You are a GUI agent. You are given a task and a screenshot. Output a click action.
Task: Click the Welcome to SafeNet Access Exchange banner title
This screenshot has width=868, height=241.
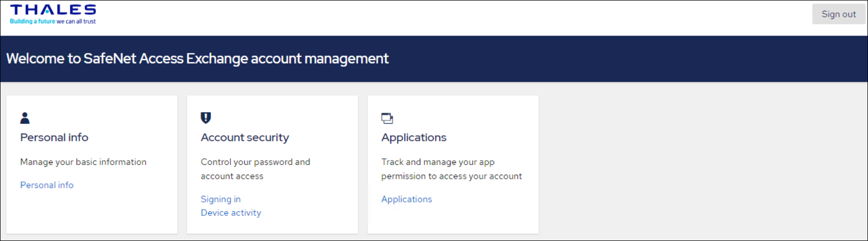[x=197, y=59]
